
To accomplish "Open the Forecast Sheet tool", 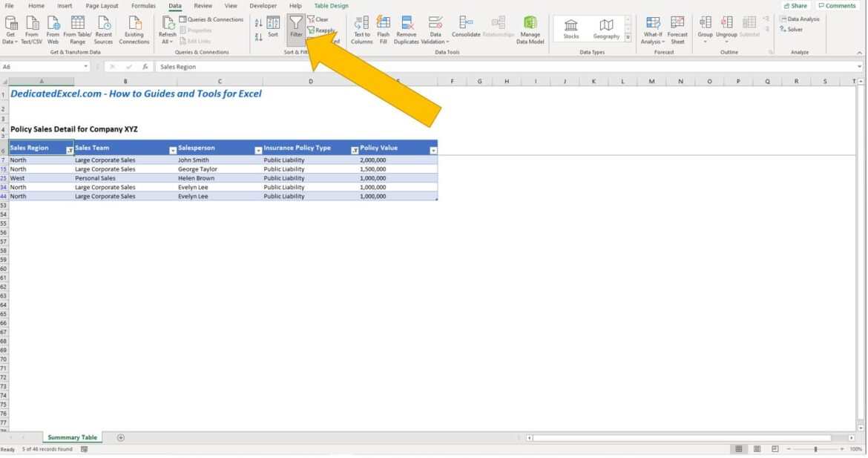I will coord(677,30).
